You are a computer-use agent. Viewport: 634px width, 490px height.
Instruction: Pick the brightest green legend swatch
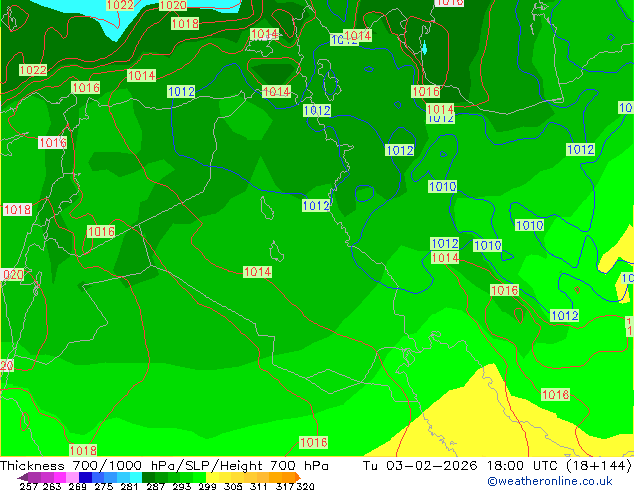[x=199, y=477]
